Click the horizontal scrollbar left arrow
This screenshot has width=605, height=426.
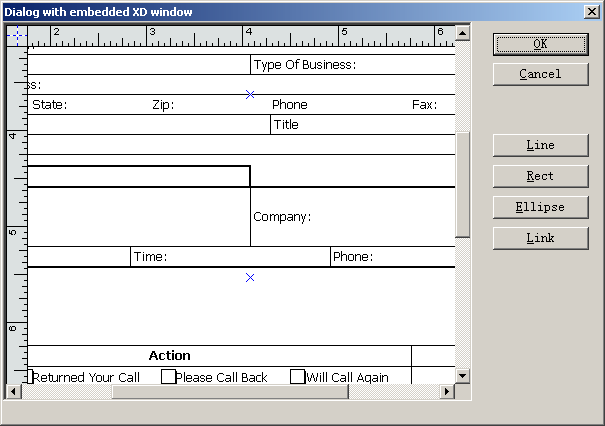click(x=15, y=392)
